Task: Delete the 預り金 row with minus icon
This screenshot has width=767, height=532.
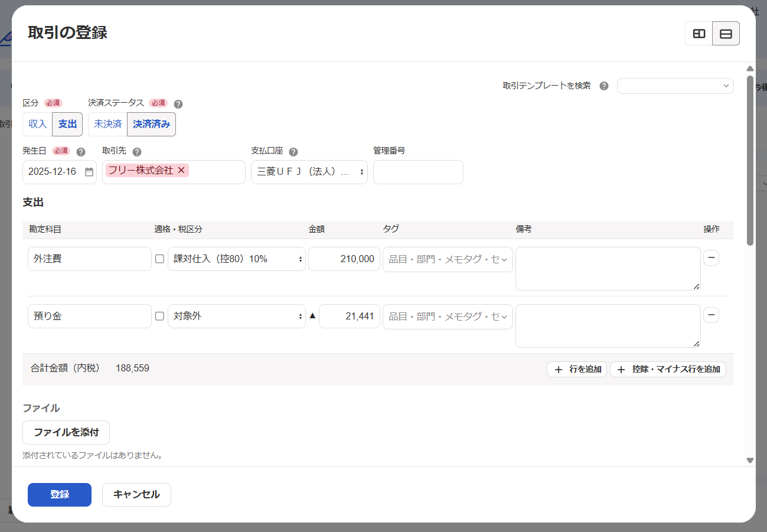Action: tap(711, 315)
